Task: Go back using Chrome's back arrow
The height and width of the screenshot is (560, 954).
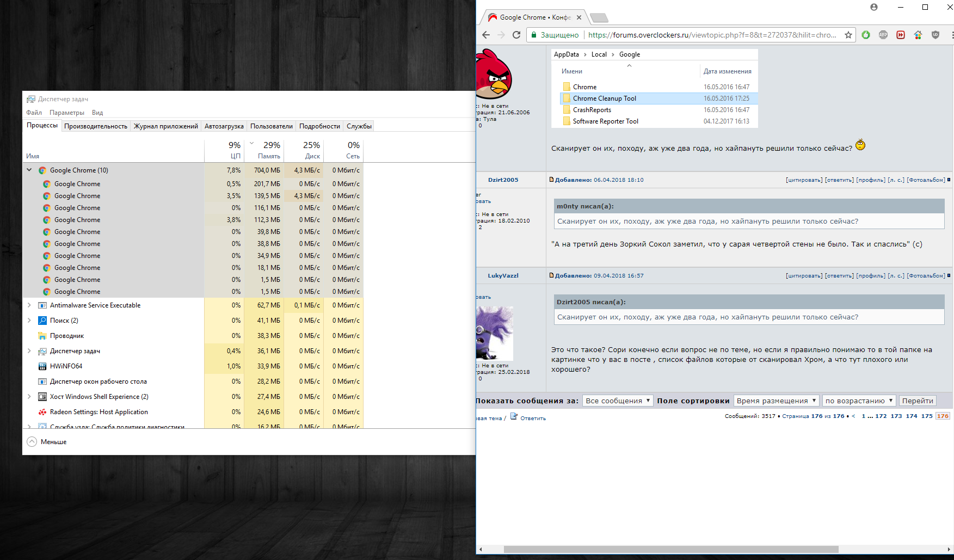Action: click(x=486, y=35)
